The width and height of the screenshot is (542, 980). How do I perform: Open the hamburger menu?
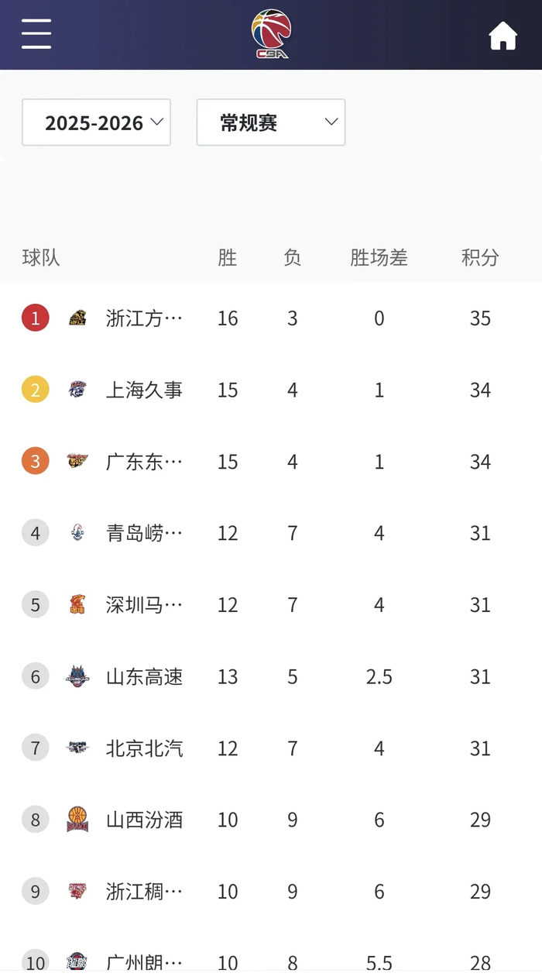(36, 34)
